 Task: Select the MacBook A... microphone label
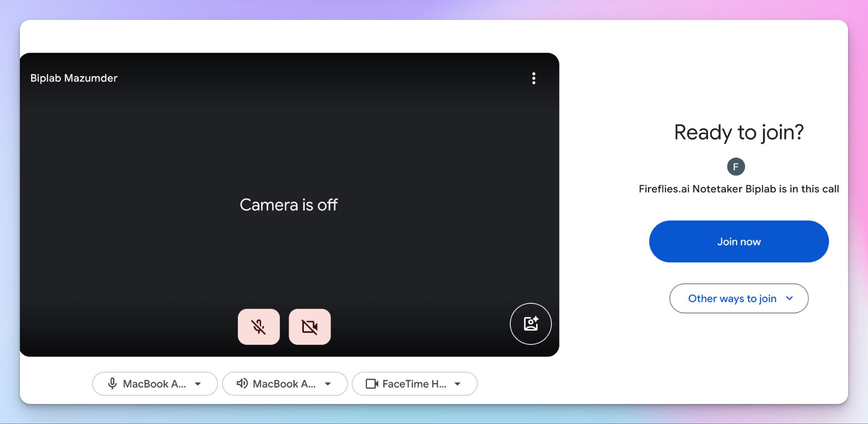point(154,384)
